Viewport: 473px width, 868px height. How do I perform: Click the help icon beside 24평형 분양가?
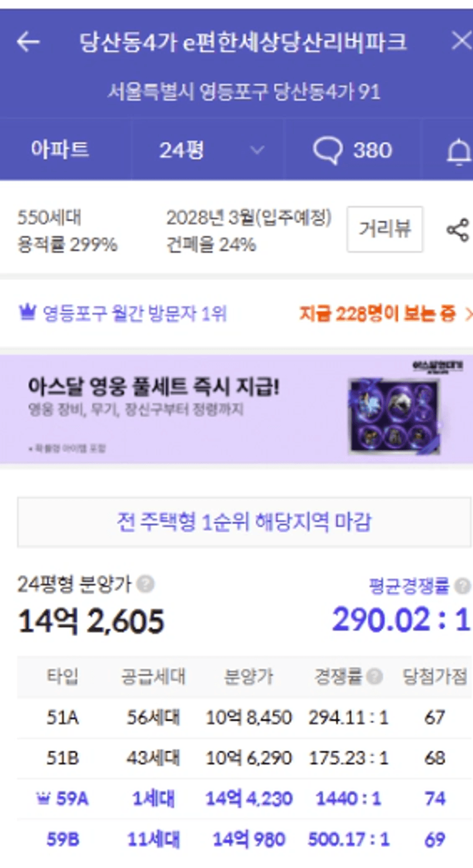coord(146,584)
